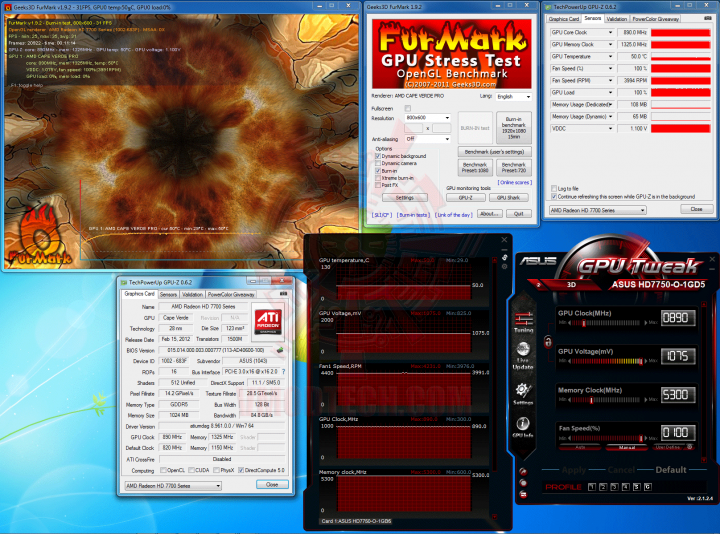The image size is (720, 534).
Task: Open Resolution dropdown showing 800x600
Action: pyautogui.click(x=427, y=118)
